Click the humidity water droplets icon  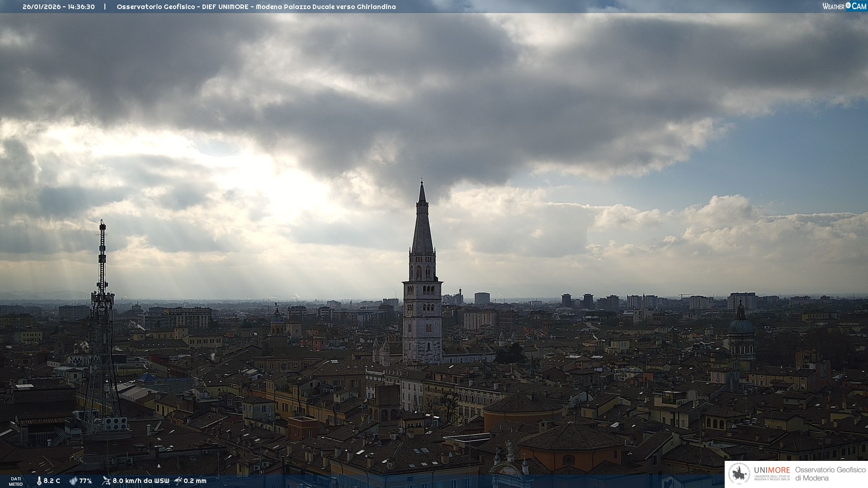73,481
